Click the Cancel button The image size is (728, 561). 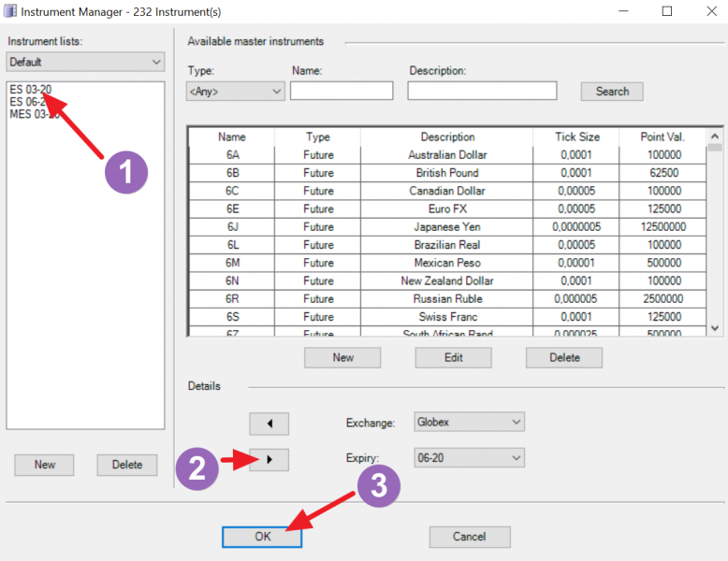point(470,537)
